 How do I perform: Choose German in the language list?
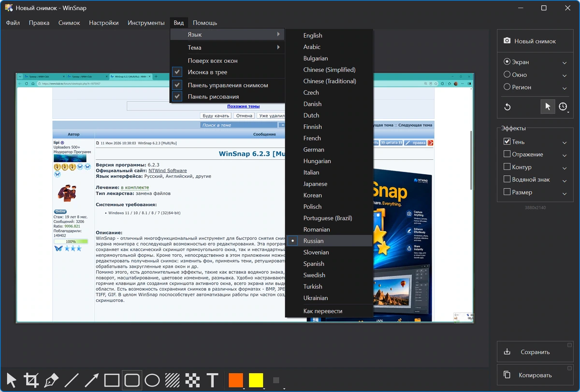(x=329, y=150)
